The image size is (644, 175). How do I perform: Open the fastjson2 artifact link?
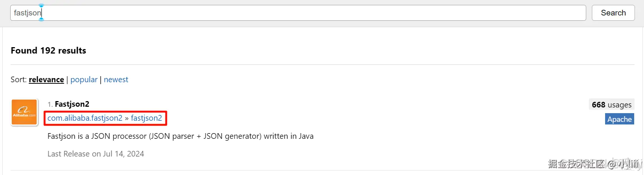click(146, 118)
